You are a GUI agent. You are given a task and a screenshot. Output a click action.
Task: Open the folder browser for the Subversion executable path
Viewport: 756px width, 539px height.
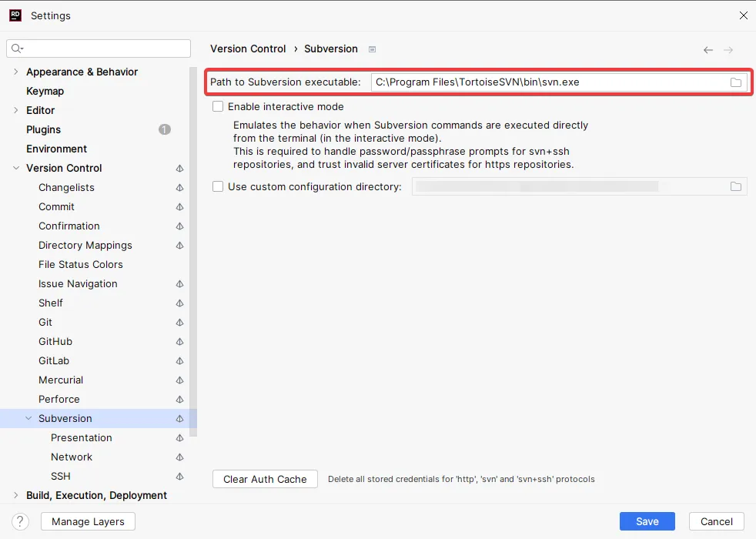coord(736,82)
